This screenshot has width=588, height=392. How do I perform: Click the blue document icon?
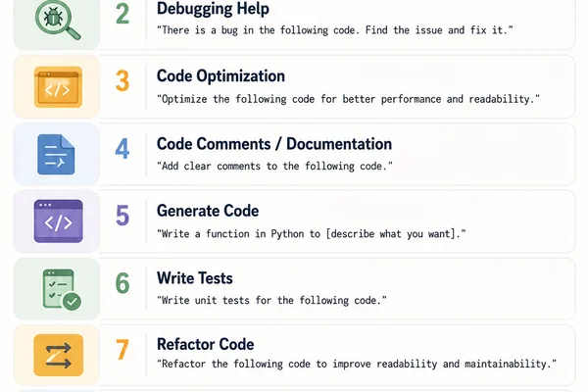coord(56,154)
